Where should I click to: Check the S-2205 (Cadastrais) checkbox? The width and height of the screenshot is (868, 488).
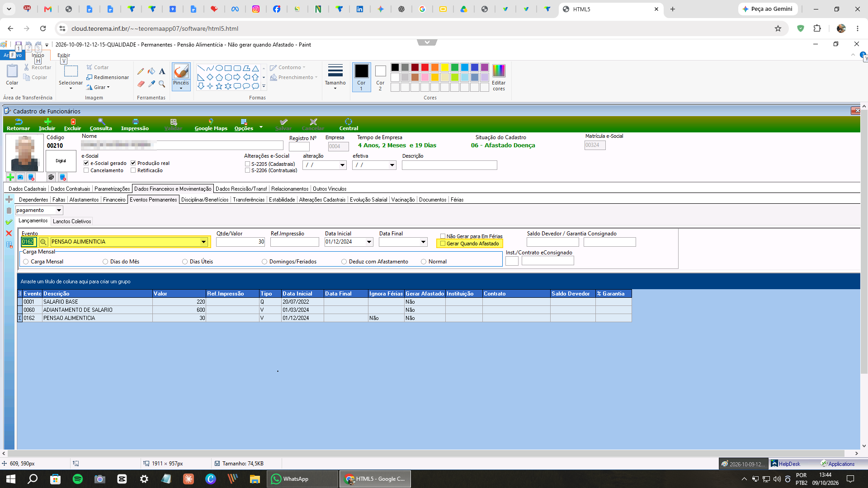click(x=247, y=164)
